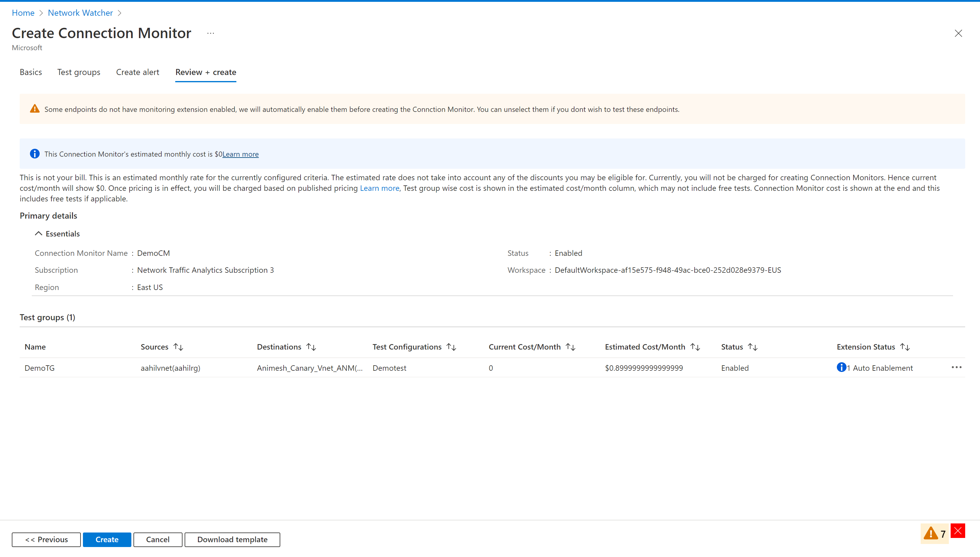Click the Auto Enablement info icon
Viewport: 980px width, 557px height.
pyautogui.click(x=840, y=367)
